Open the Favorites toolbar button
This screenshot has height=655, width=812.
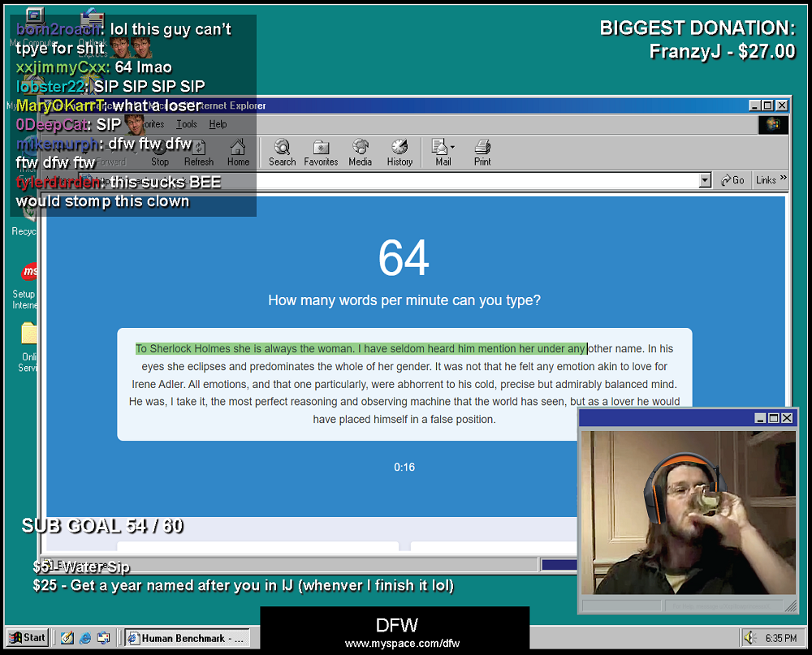pyautogui.click(x=321, y=153)
